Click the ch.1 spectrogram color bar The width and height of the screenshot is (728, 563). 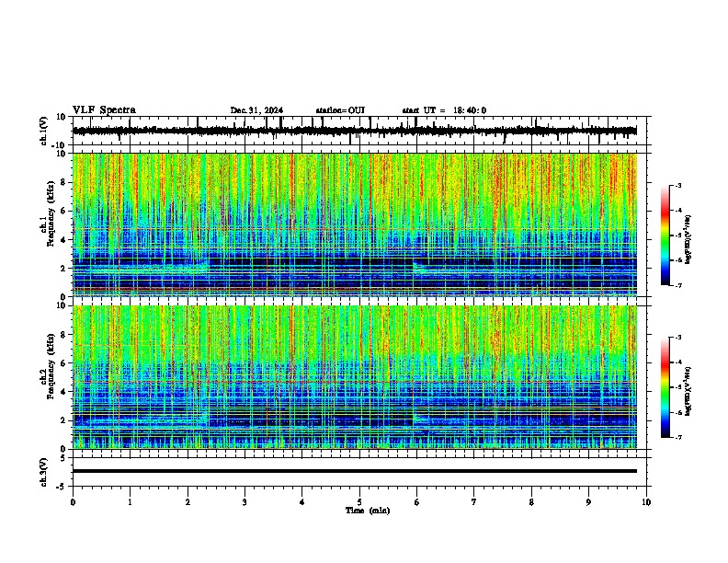pos(665,236)
